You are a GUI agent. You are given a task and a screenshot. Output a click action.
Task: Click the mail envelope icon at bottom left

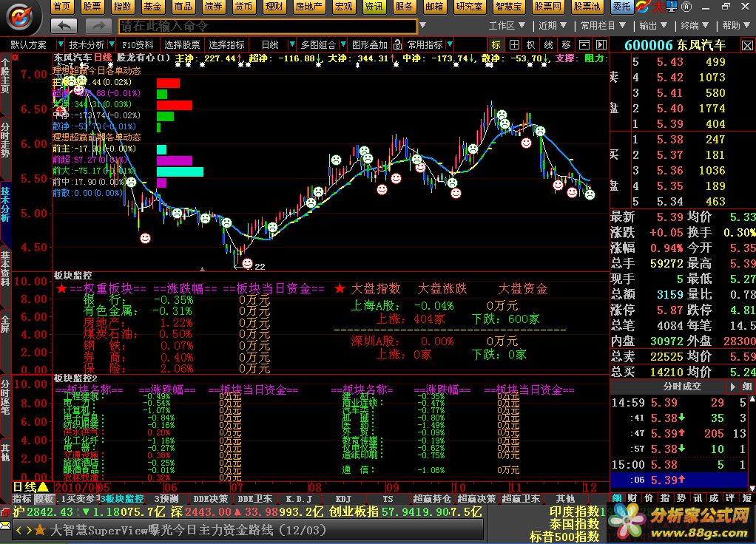(5, 526)
